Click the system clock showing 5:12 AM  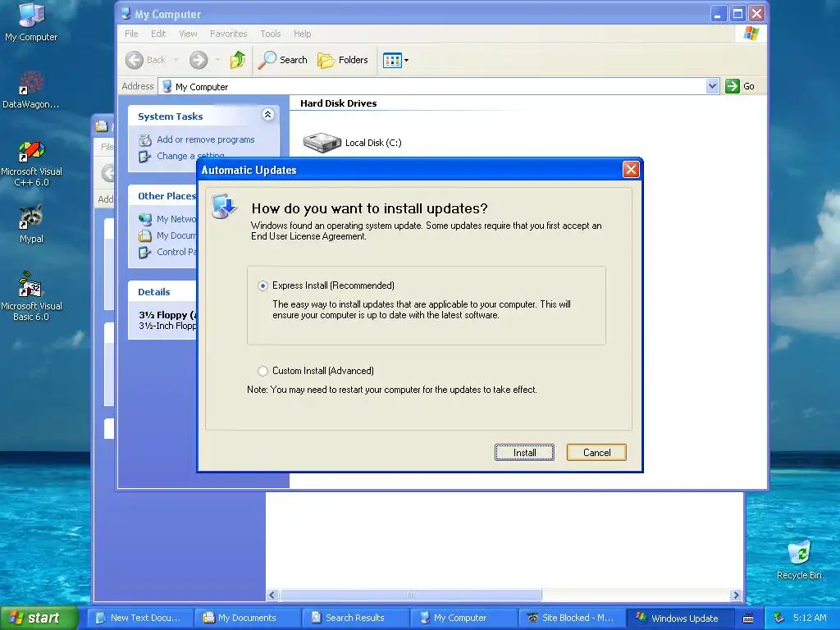click(x=810, y=618)
